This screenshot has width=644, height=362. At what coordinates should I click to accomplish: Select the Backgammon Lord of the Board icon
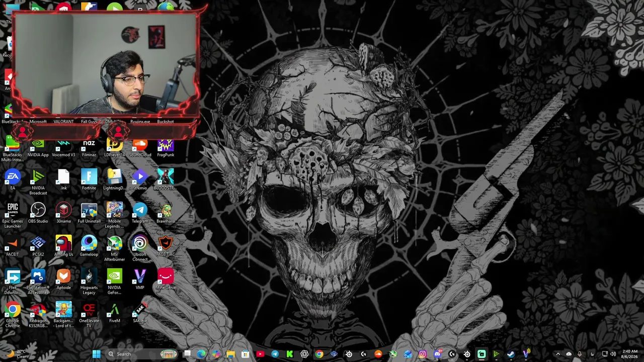tap(63, 315)
